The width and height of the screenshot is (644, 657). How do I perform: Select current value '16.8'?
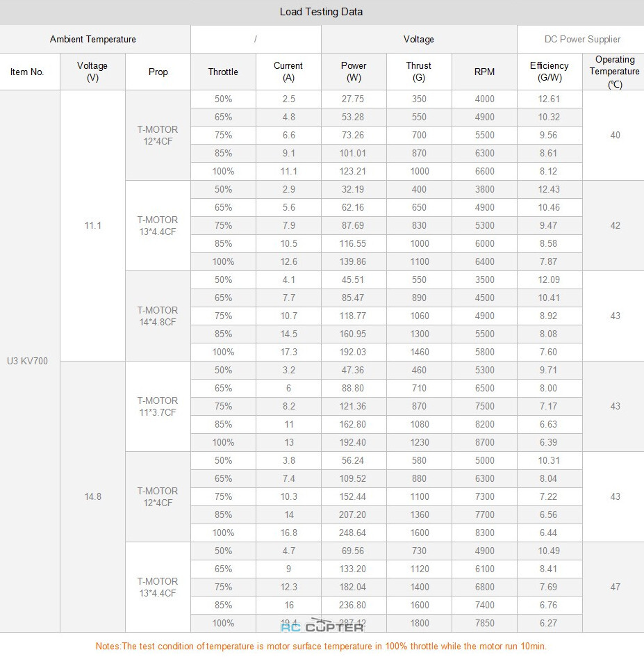point(288,533)
